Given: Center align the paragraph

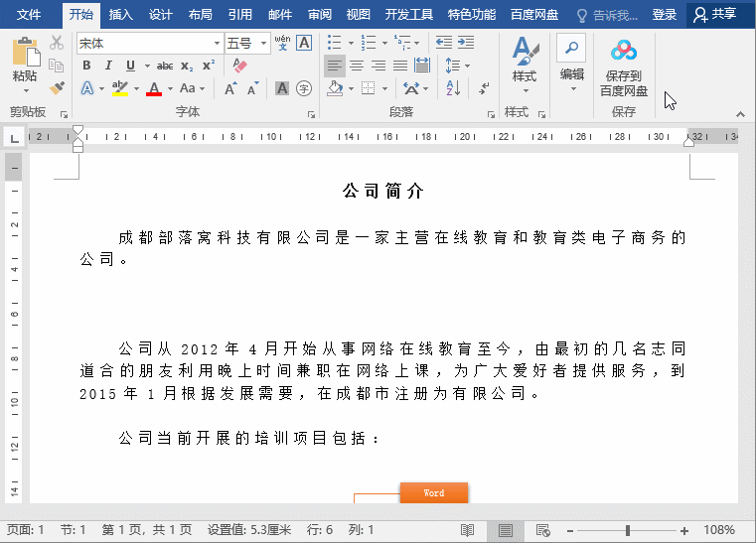Looking at the screenshot, I should coord(357,66).
